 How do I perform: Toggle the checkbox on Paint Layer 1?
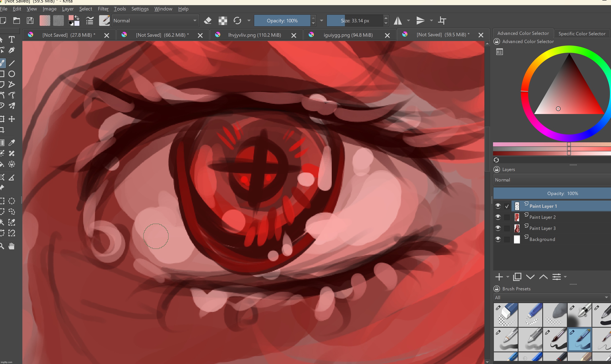pyautogui.click(x=507, y=206)
